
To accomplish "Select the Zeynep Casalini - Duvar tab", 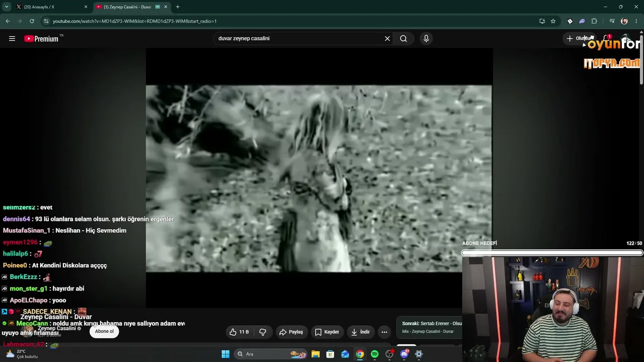I will coord(132,7).
